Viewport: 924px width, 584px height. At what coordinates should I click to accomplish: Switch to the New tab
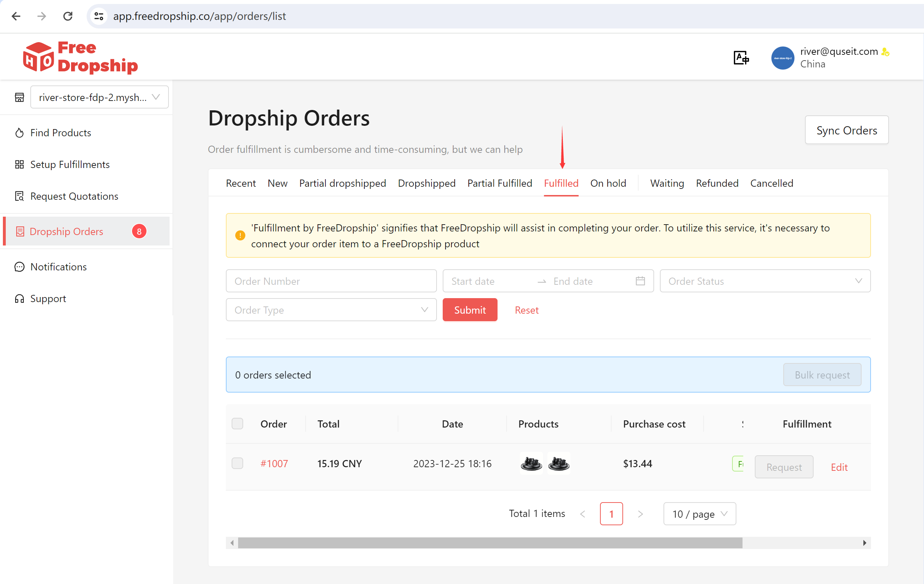[277, 183]
